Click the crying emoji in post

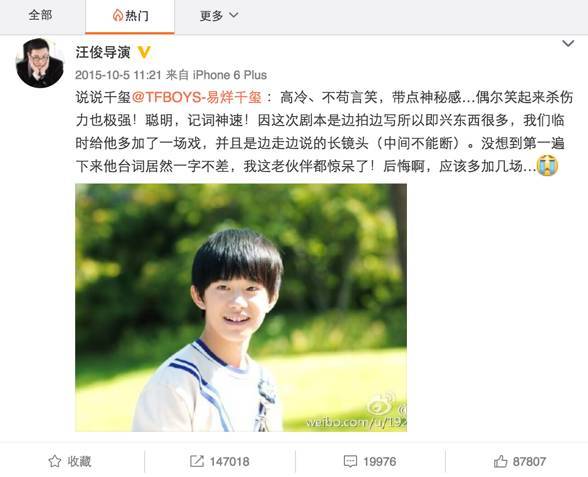[x=547, y=166]
